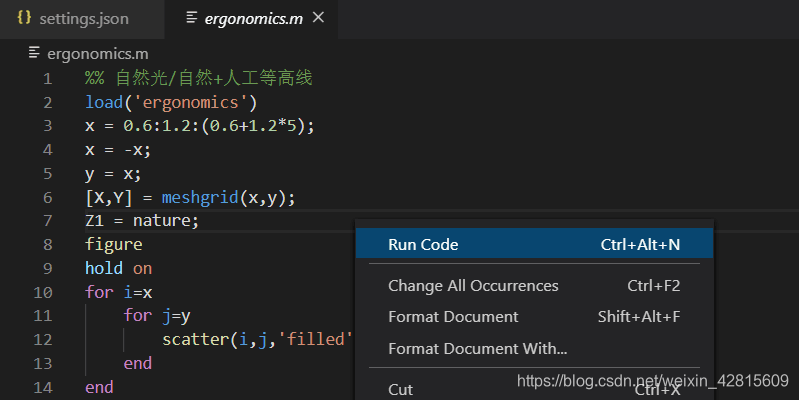The image size is (799, 400).
Task: Click the ergonomics.m tab file icon
Action: pos(192,18)
